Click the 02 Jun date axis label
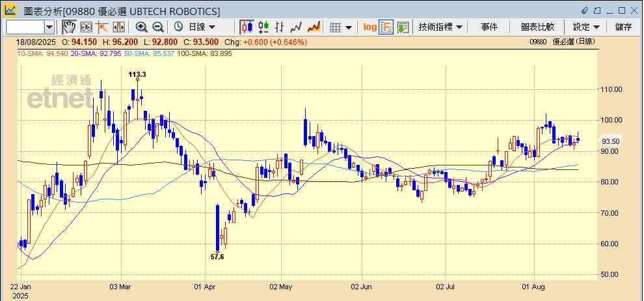The height and width of the screenshot is (301, 644). point(362,287)
